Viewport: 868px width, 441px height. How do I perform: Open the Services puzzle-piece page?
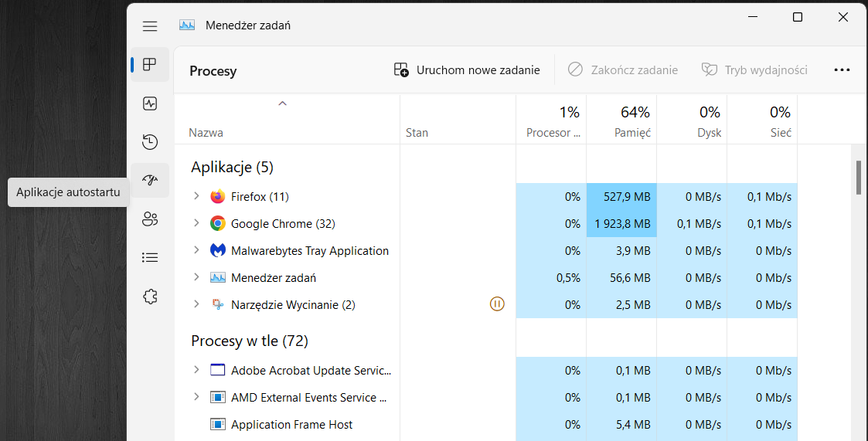[x=150, y=297]
